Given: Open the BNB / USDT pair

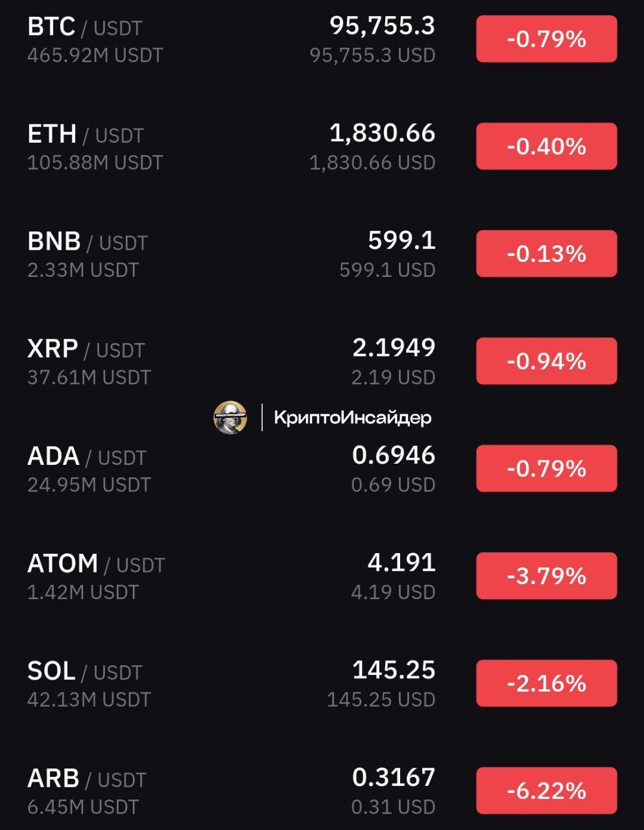Looking at the screenshot, I should click(322, 254).
